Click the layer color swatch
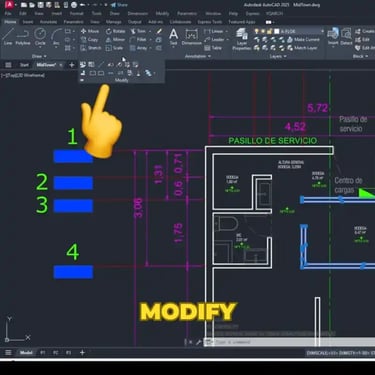 point(277,31)
